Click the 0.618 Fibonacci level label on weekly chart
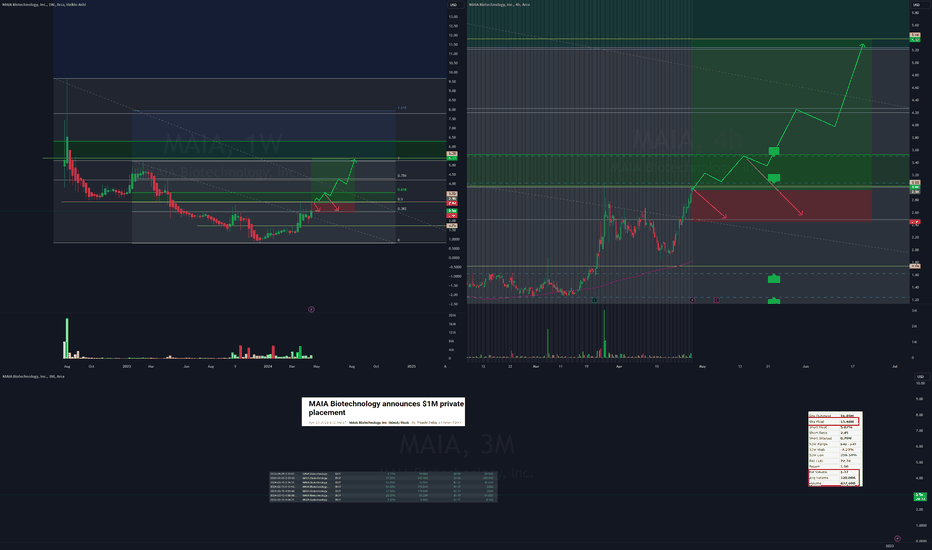 pyautogui.click(x=402, y=190)
